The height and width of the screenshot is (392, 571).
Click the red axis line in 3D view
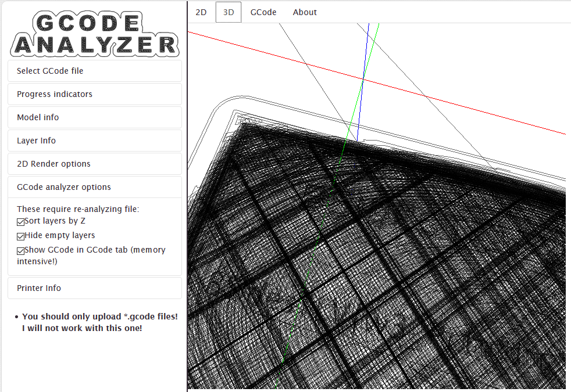tap(465, 106)
